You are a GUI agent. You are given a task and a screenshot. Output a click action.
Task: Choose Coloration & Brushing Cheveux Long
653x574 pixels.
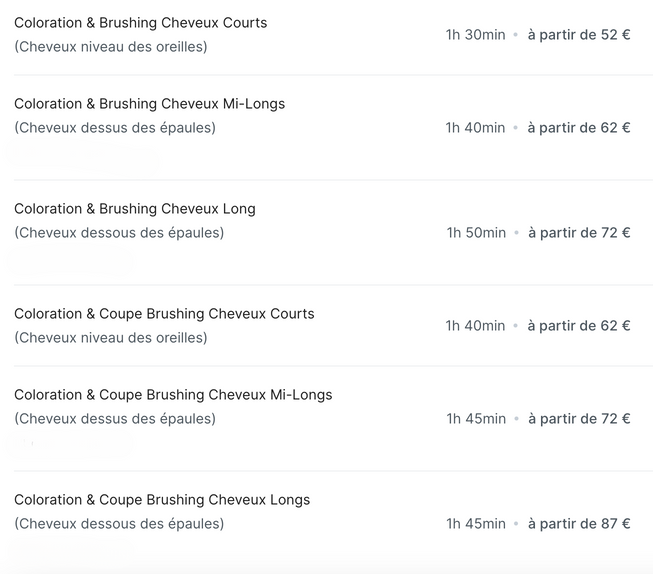click(x=135, y=209)
